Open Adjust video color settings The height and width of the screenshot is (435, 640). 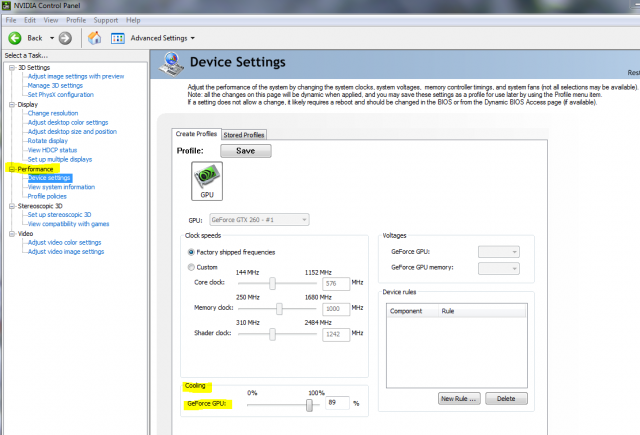click(x=64, y=242)
